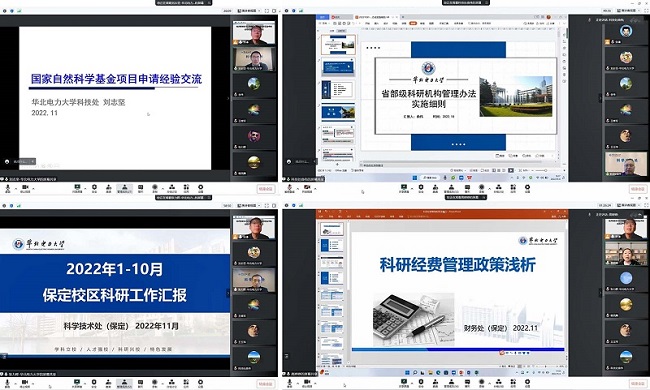The height and width of the screenshot is (390, 650).
Task: Click meeting info icon atop the 省部级科研机构 window
Action: pyautogui.click(x=286, y=10)
